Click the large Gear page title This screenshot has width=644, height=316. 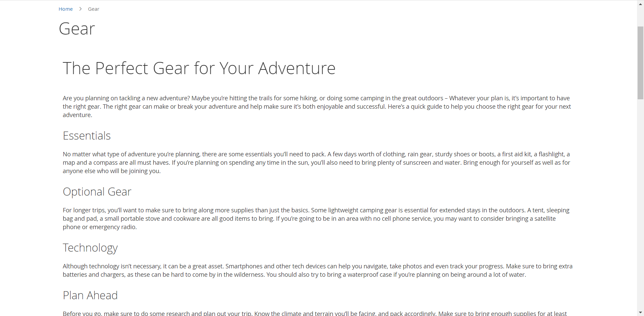77,29
